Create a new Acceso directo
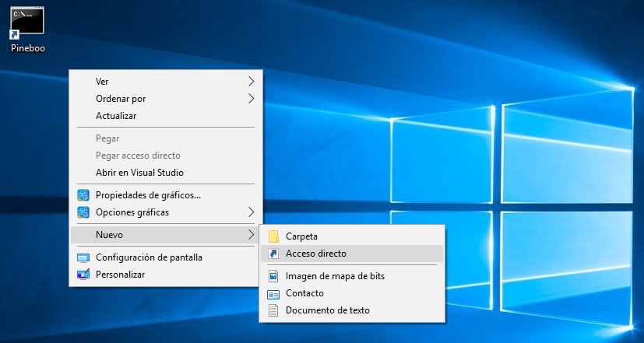The height and width of the screenshot is (343, 644). point(352,254)
